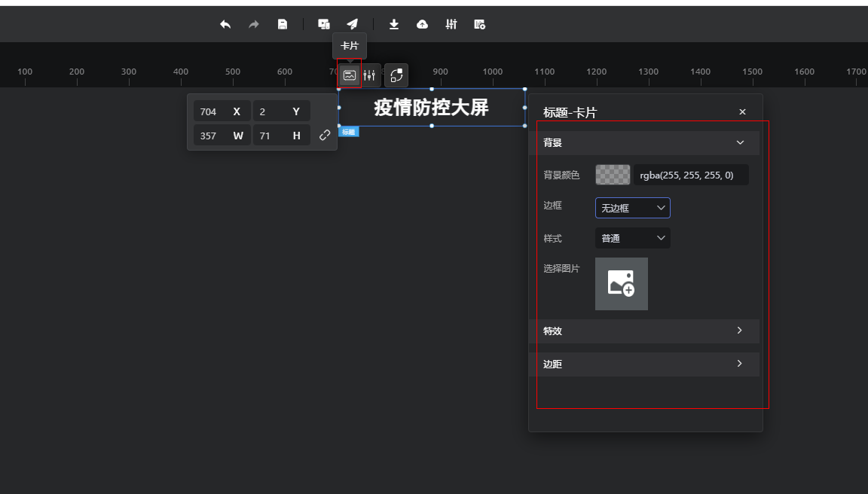868x494 pixels.
Task: Click the 选择图片 label
Action: (561, 268)
